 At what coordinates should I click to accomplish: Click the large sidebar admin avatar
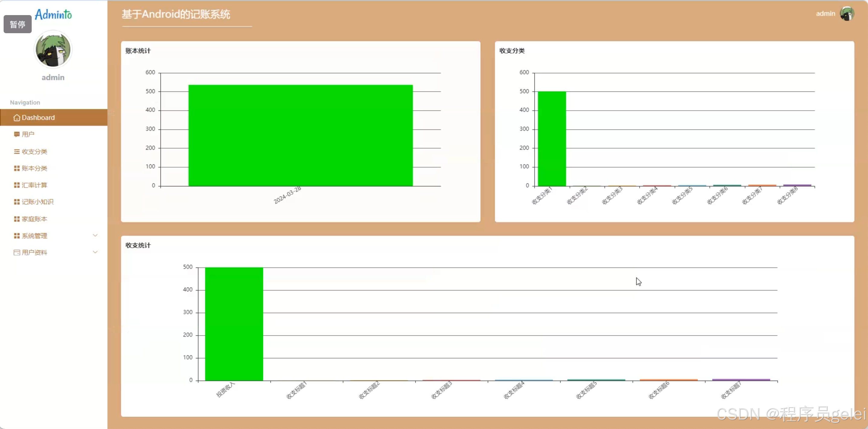pyautogui.click(x=53, y=49)
